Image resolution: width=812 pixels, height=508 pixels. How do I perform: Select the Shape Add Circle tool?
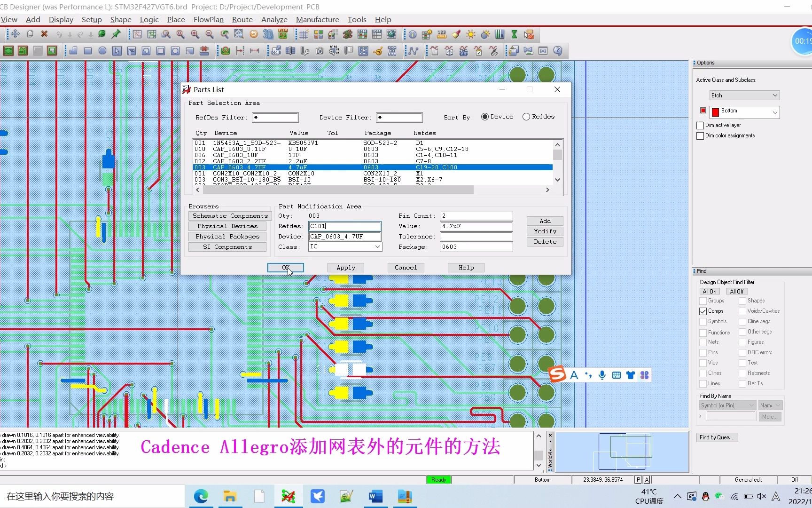coord(102,51)
